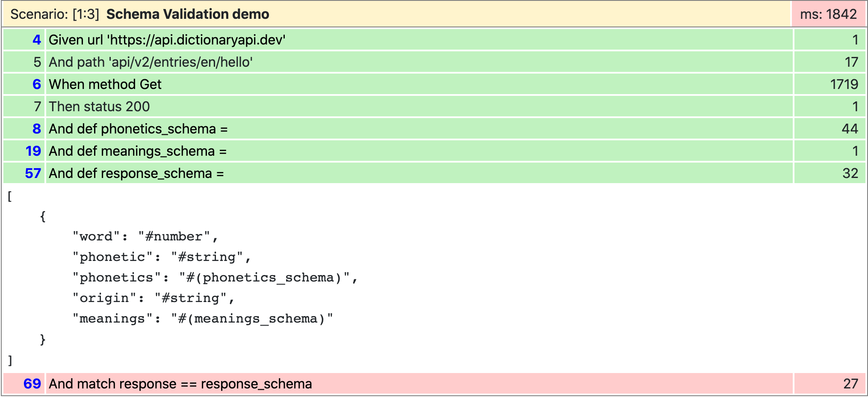The height and width of the screenshot is (397, 868).
Task: Open failed step line number 69
Action: (32, 384)
